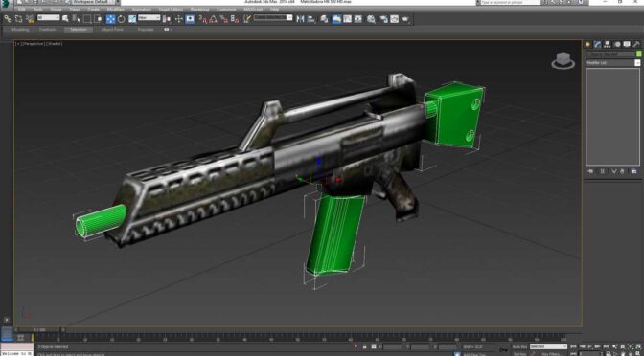This screenshot has height=356, width=644.
Task: Toggle Percent Snap
Action: (x=224, y=19)
